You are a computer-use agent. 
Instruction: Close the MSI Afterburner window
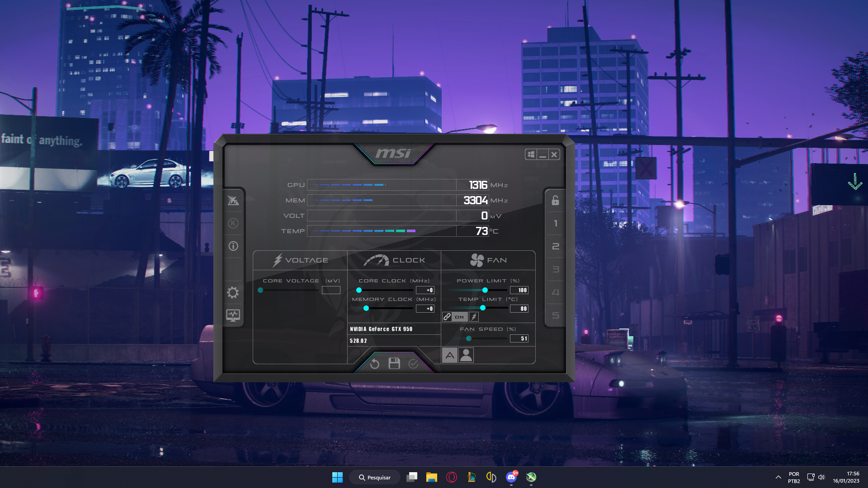[x=554, y=155]
